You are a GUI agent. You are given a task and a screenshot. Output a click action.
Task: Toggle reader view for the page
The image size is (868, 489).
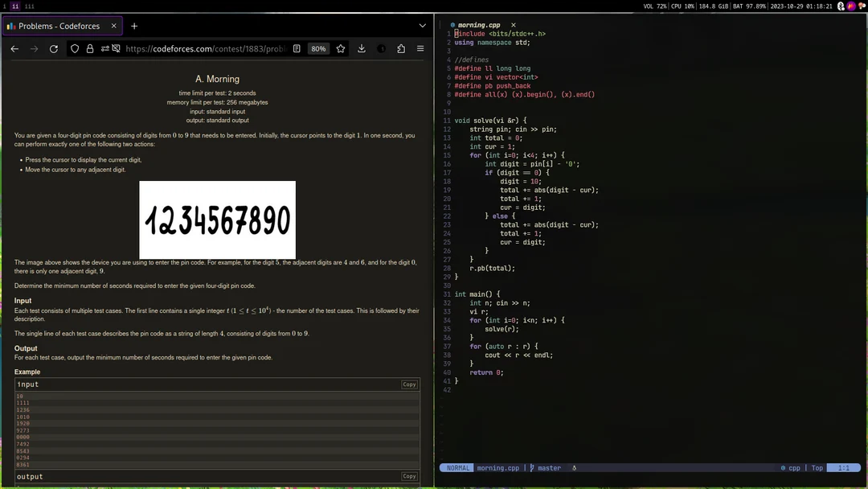[297, 48]
